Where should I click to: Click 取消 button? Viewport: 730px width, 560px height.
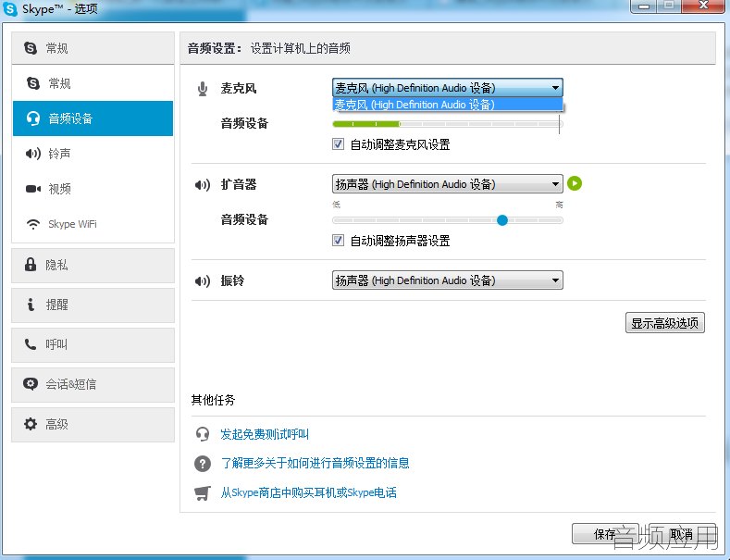tap(682, 534)
